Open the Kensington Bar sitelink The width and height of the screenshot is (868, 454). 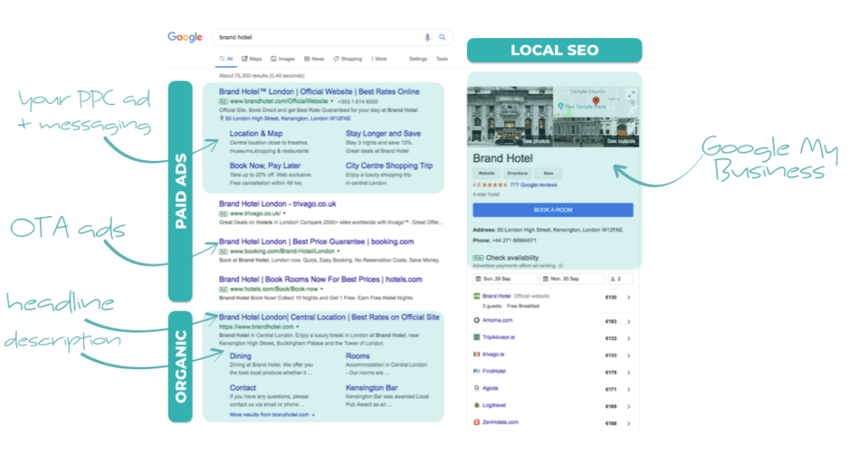pos(371,388)
